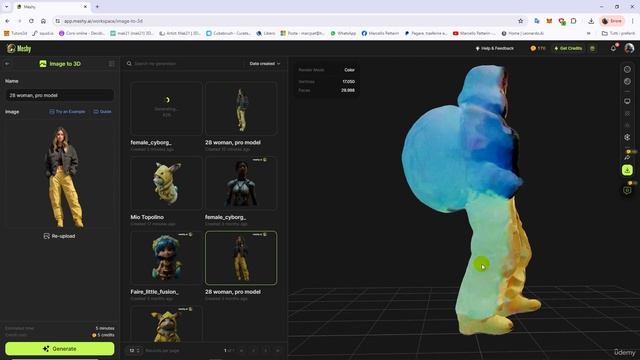Click Re-upload below the image
This screenshot has width=640, height=360.
[x=59, y=236]
